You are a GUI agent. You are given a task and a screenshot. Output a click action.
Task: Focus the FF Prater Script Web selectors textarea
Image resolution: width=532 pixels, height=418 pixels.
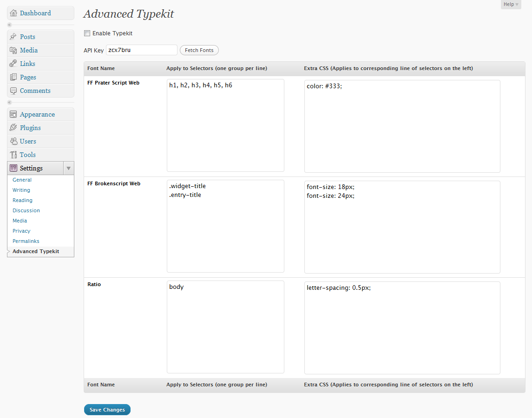click(x=225, y=125)
